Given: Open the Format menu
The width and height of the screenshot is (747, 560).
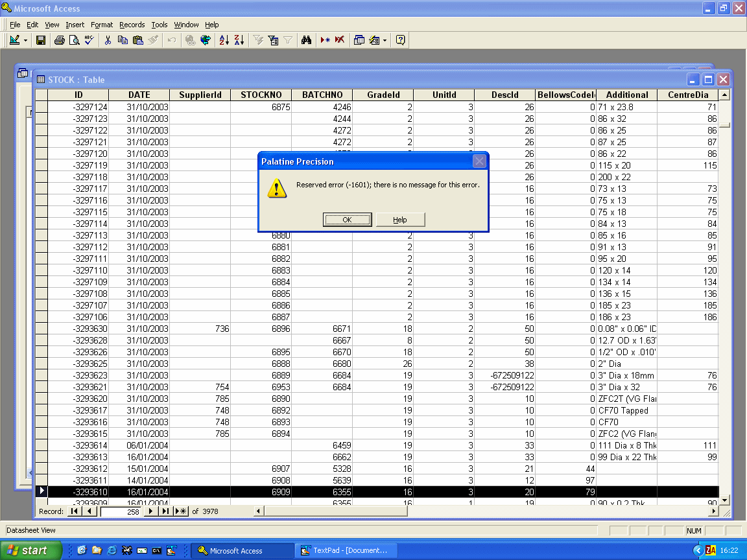Looking at the screenshot, I should [102, 25].
